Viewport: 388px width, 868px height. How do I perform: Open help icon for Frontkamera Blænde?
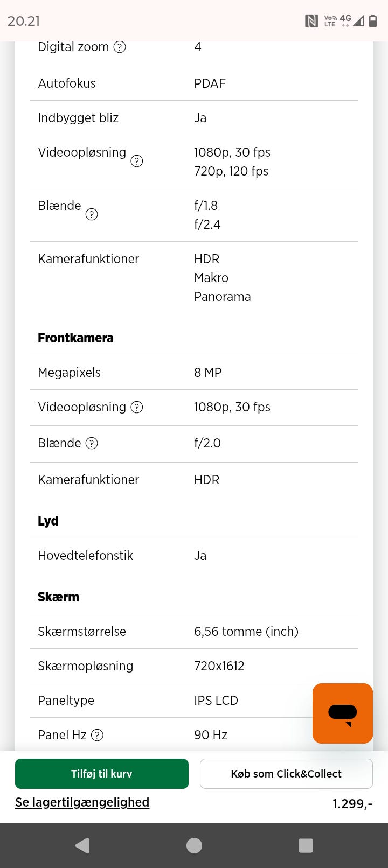pos(92,443)
